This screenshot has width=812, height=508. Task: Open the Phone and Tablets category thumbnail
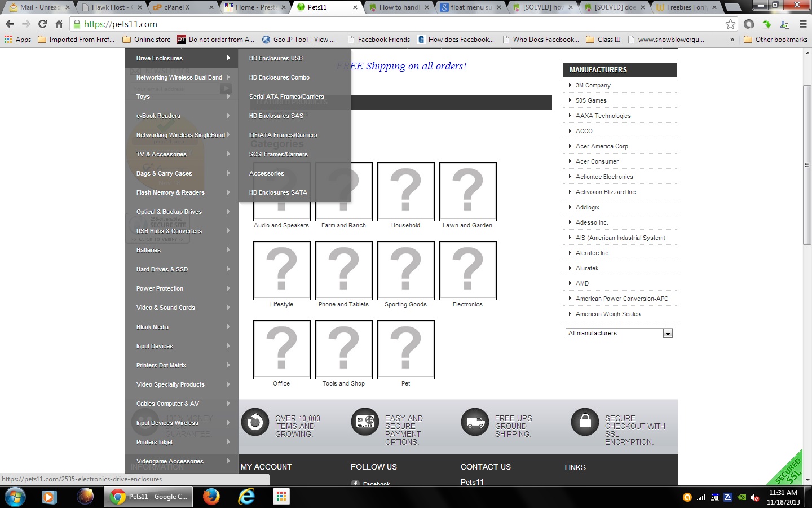click(344, 270)
